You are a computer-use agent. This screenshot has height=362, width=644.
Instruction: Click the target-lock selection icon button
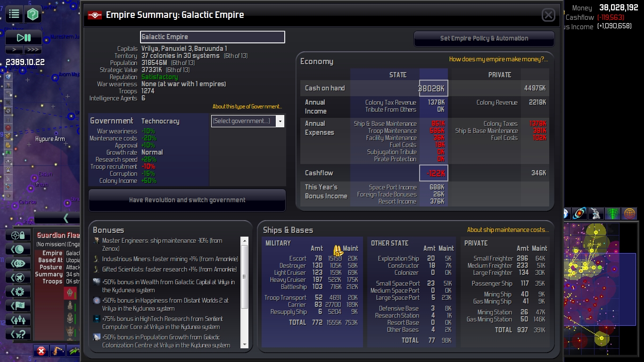tap(18, 235)
